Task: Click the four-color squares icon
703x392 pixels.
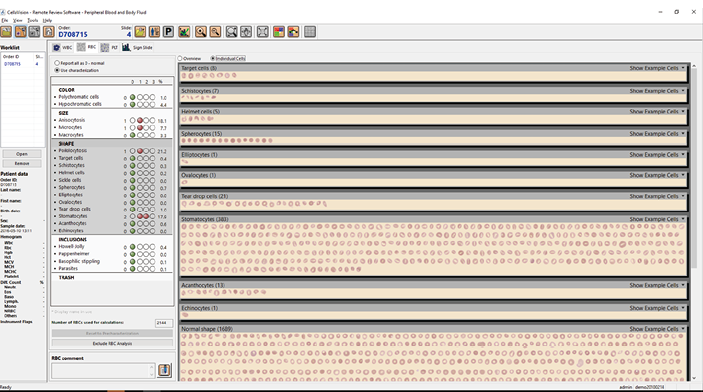Action: pos(279,31)
